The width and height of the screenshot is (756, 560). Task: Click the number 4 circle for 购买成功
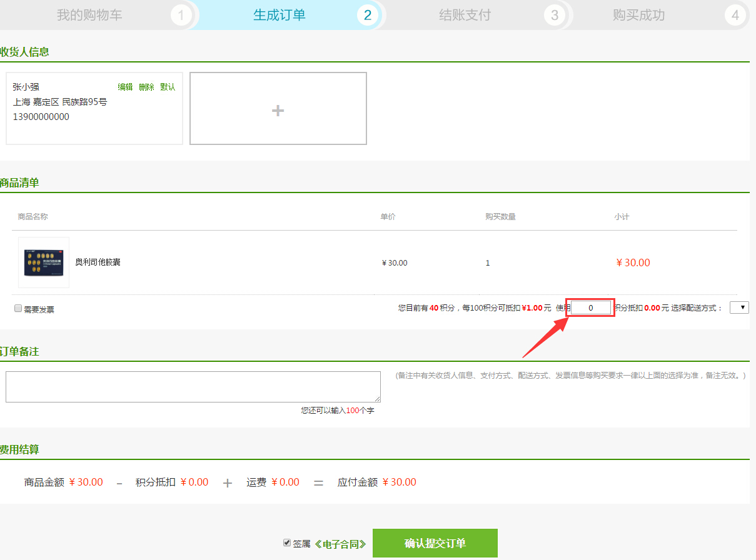click(735, 14)
